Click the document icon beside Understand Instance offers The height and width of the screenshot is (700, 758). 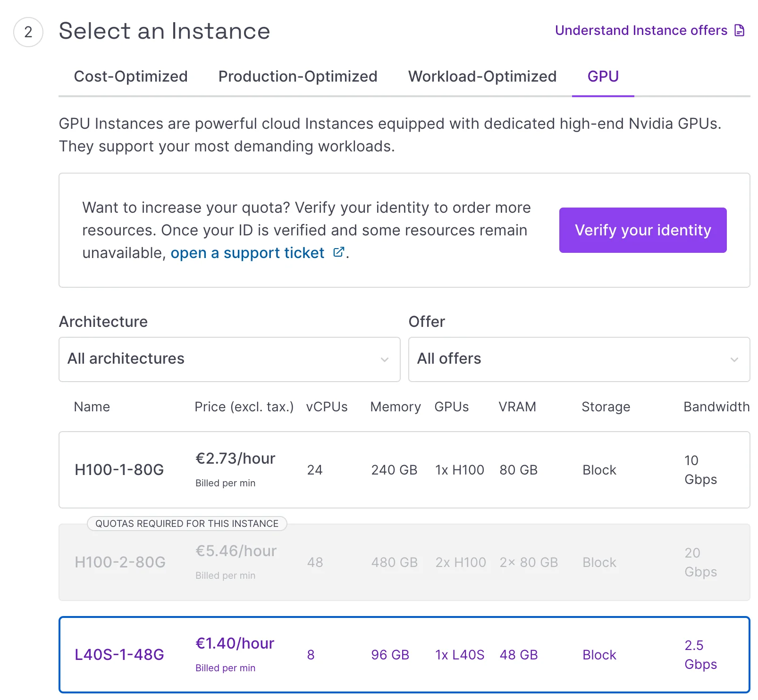coord(740,31)
